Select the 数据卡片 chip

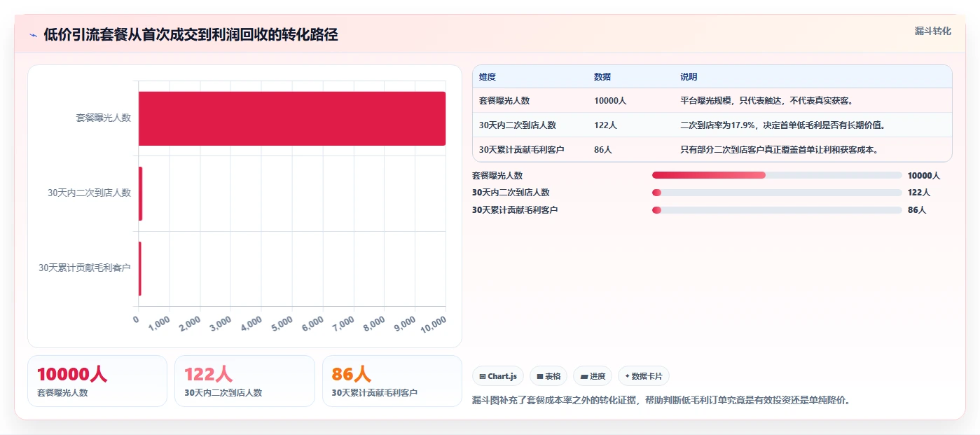[x=644, y=376]
